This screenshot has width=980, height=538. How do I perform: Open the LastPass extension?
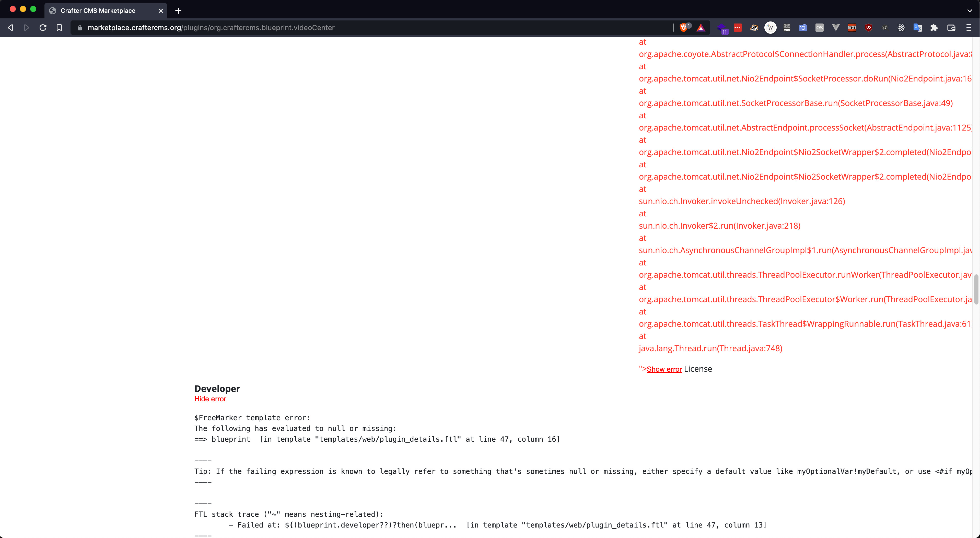point(738,27)
